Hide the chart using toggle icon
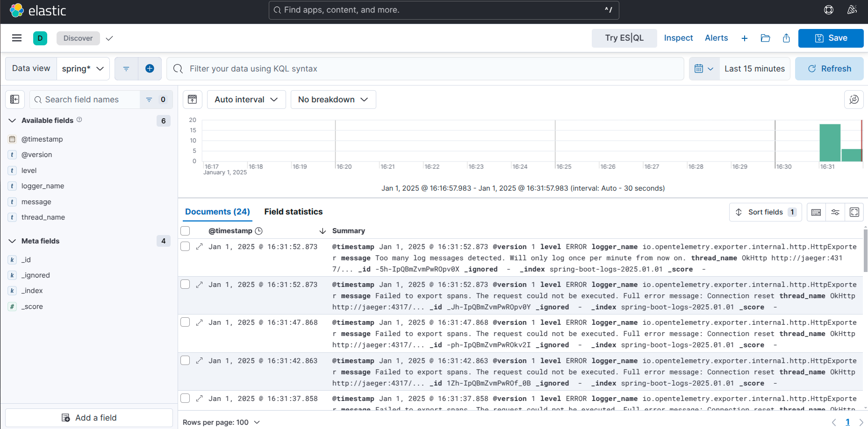The image size is (868, 429). coord(192,100)
